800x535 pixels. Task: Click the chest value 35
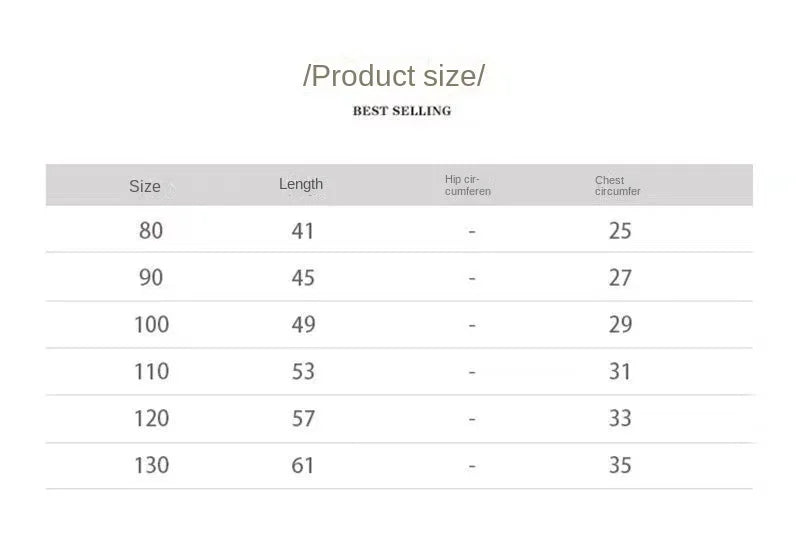click(620, 465)
